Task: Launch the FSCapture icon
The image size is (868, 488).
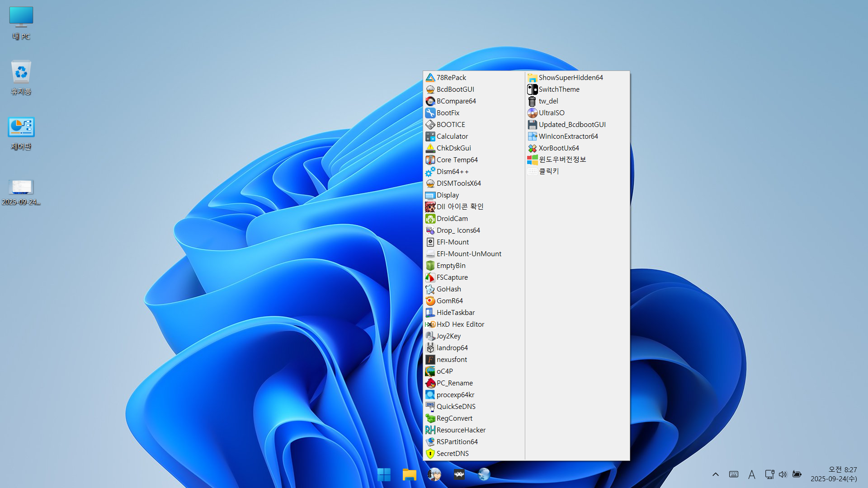Action: point(430,277)
